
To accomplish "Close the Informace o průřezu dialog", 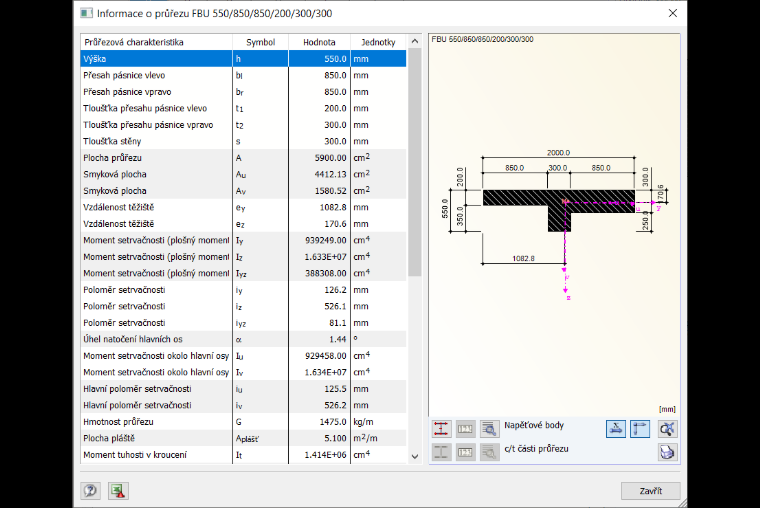I will point(673,13).
